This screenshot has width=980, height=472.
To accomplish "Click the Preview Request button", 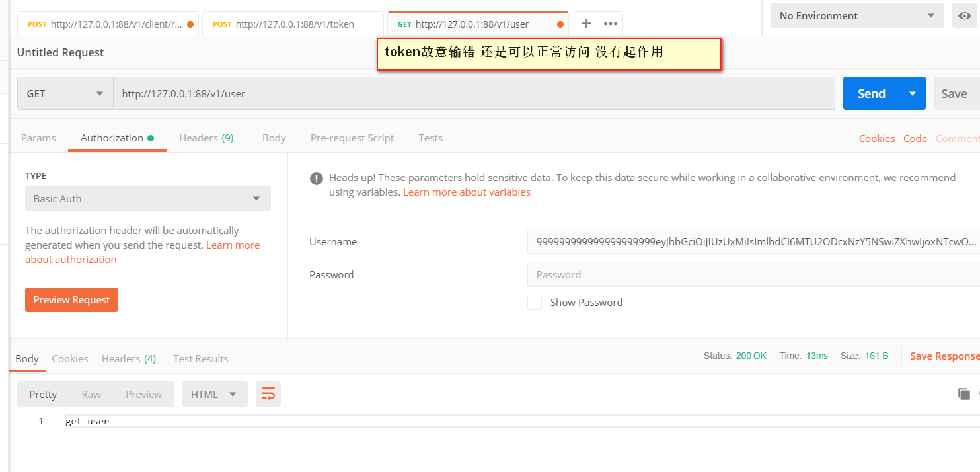I will 71,299.
